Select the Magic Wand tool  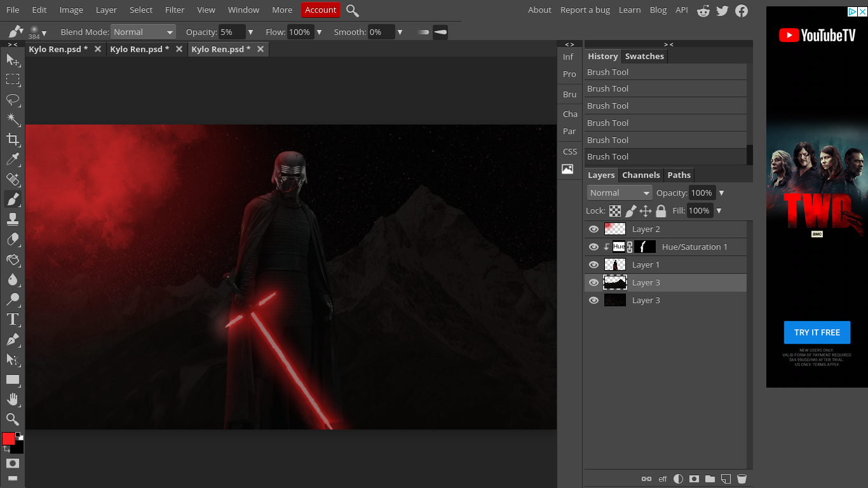point(12,119)
